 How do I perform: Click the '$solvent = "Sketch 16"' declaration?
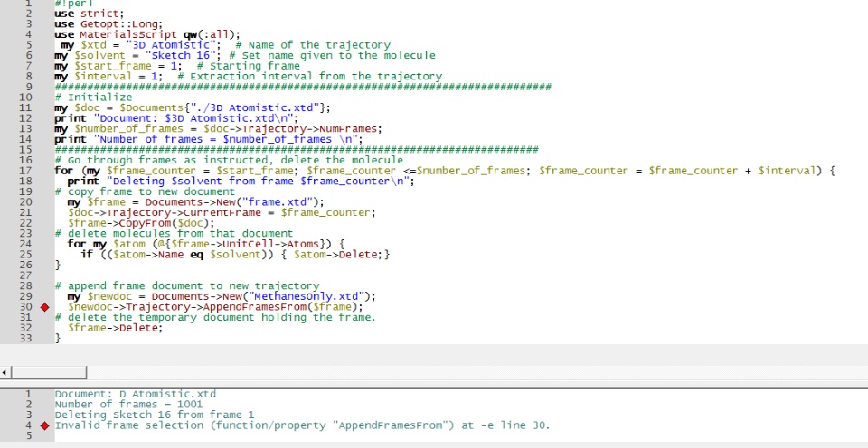coord(139,55)
